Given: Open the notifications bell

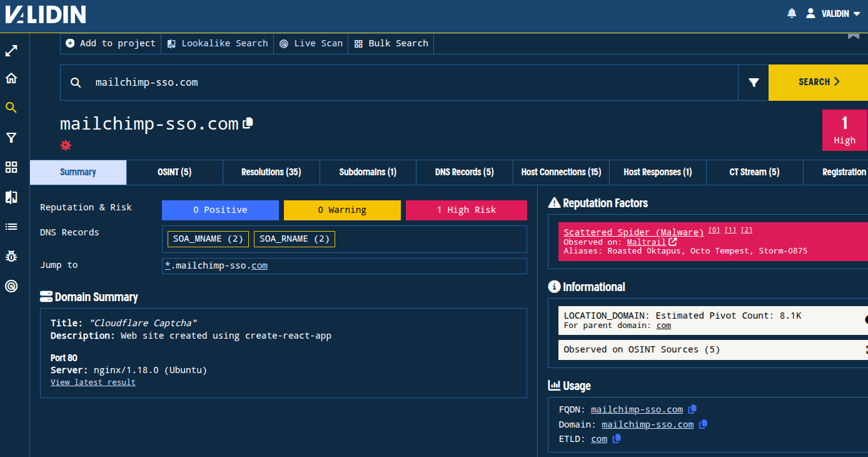Looking at the screenshot, I should coord(792,13).
